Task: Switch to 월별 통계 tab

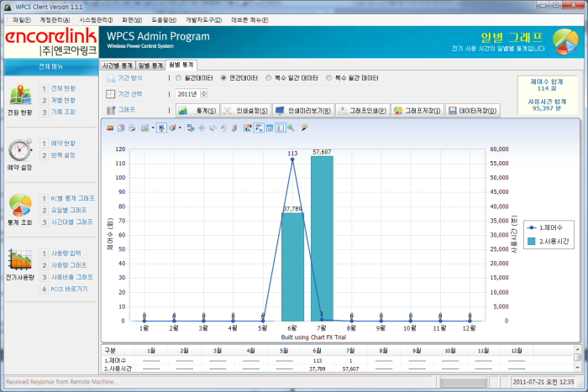Action: tap(181, 65)
